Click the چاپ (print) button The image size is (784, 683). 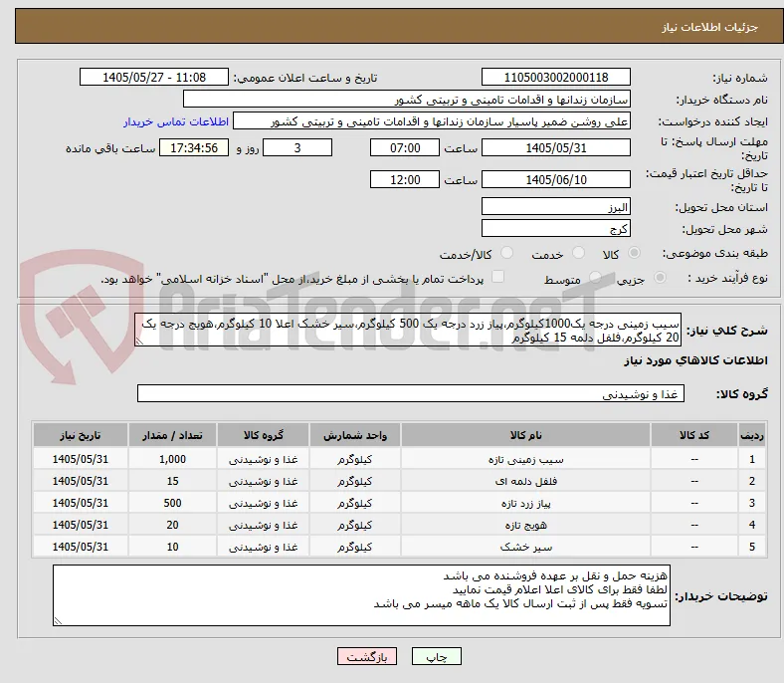point(436,656)
